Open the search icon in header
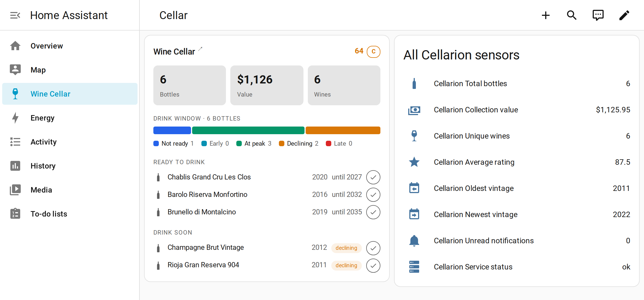The height and width of the screenshot is (300, 644). tap(572, 15)
